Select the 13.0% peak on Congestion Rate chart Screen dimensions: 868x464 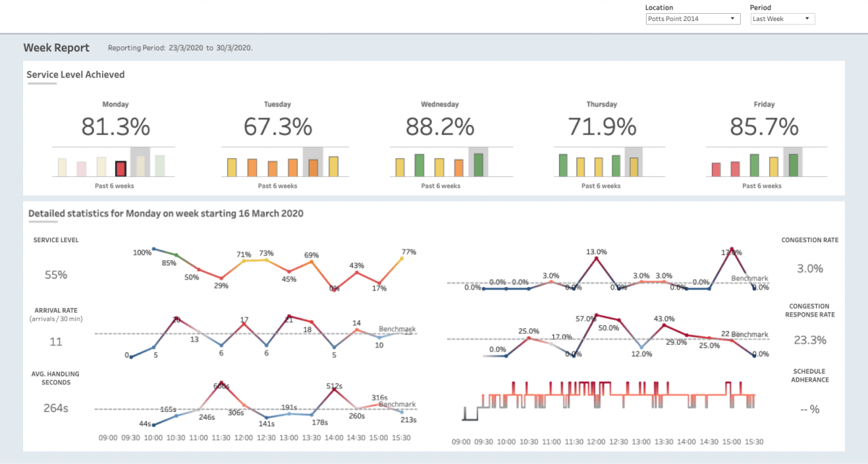(596, 257)
